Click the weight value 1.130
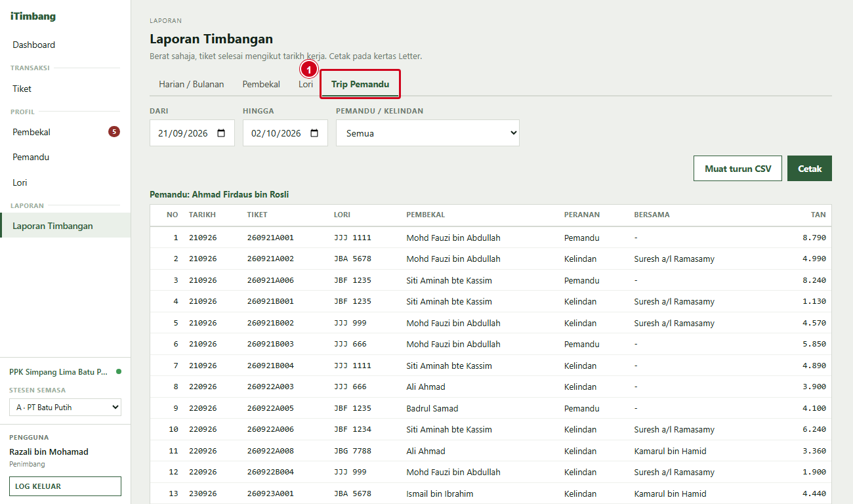Screen dimensions: 853x504 (814, 301)
